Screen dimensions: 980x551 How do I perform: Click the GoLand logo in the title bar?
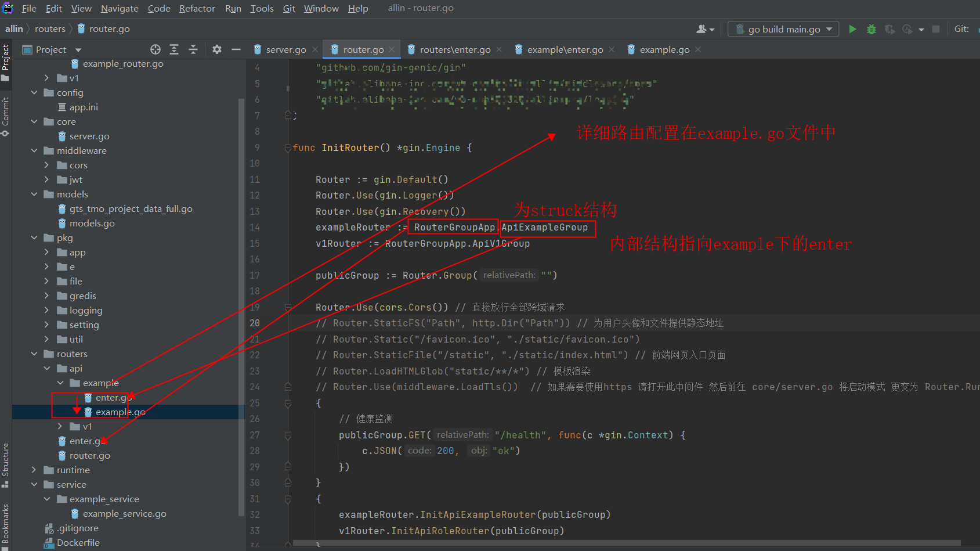coord(8,8)
